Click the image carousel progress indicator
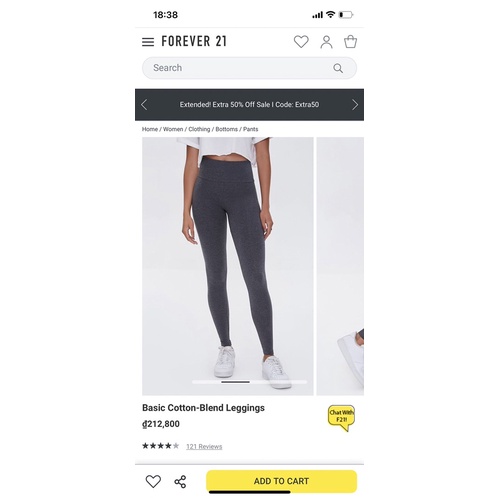 [249, 382]
